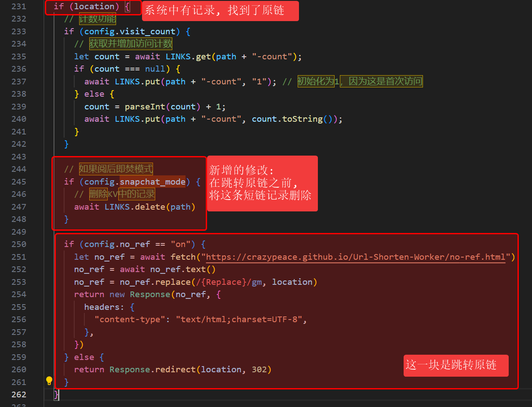The image size is (532, 407).
Task: Place cursor on snapchat_mode property
Action: 153,182
